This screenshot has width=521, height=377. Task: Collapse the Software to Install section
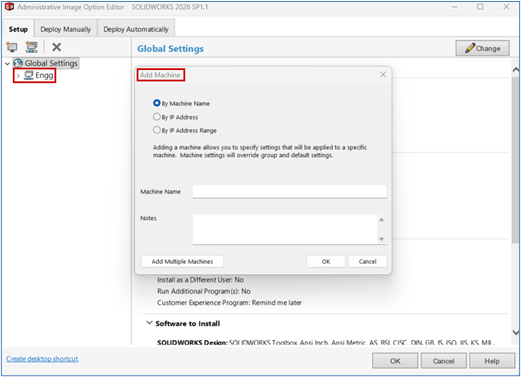pyautogui.click(x=149, y=323)
